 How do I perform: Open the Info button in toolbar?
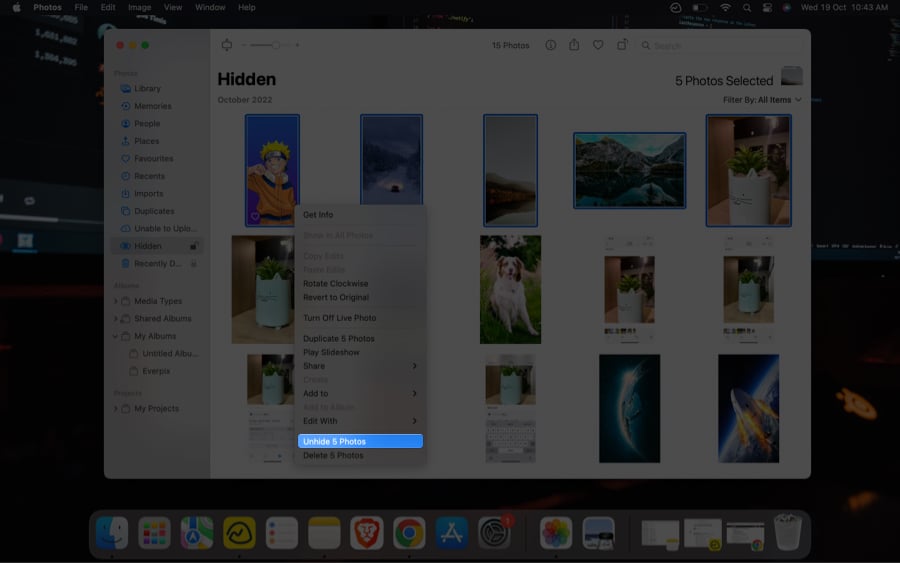(550, 45)
